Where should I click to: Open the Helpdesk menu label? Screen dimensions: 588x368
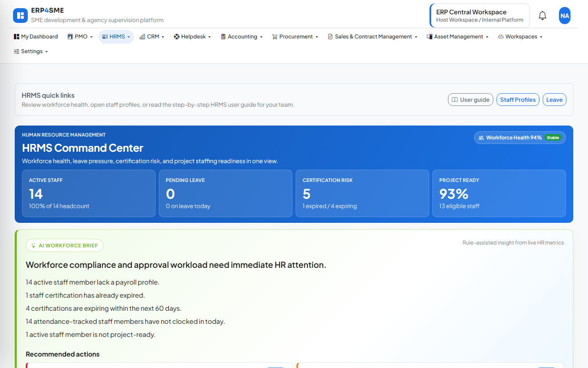click(194, 36)
